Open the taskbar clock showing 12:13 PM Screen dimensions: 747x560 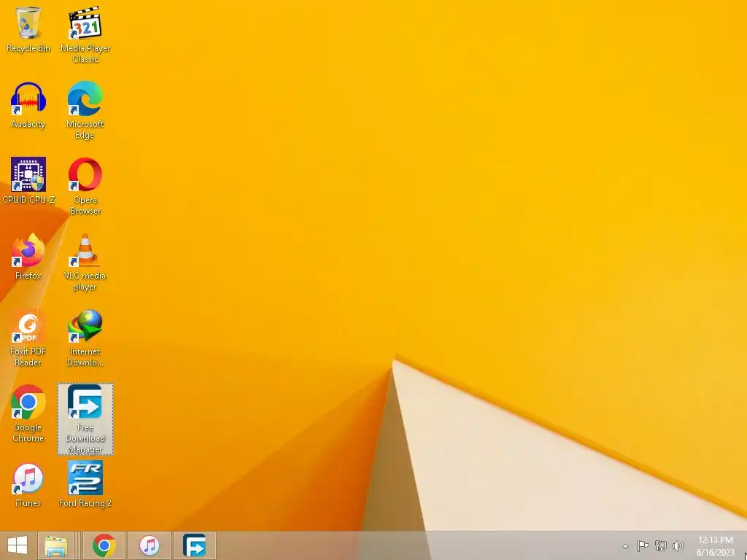tap(715, 546)
